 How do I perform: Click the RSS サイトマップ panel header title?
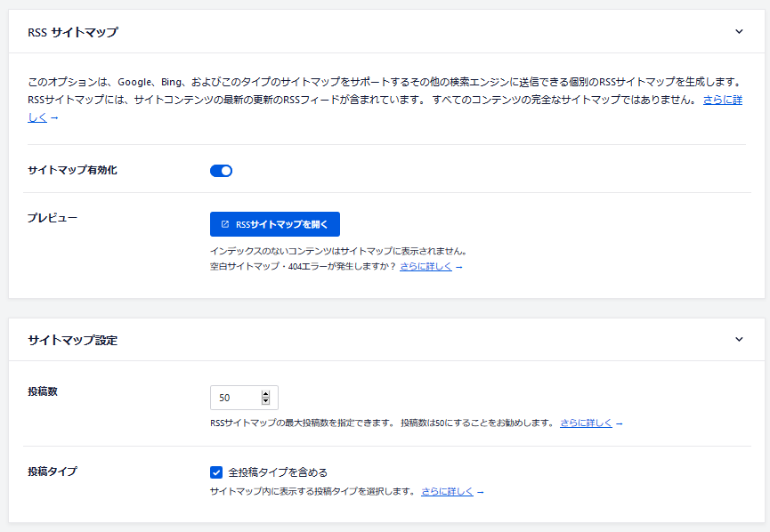tap(73, 32)
